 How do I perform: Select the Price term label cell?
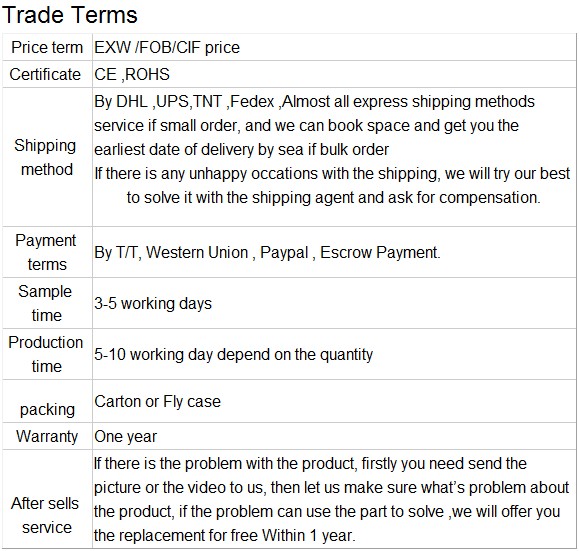[47, 47]
